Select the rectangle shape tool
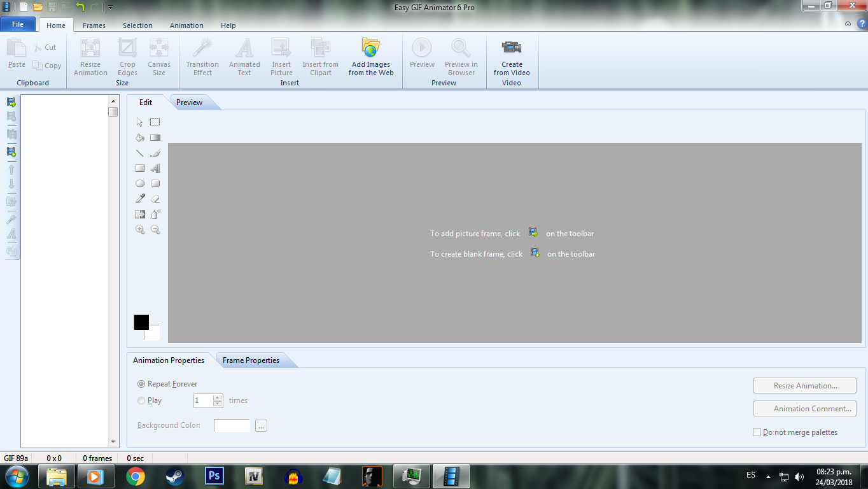The image size is (868, 489). click(140, 168)
